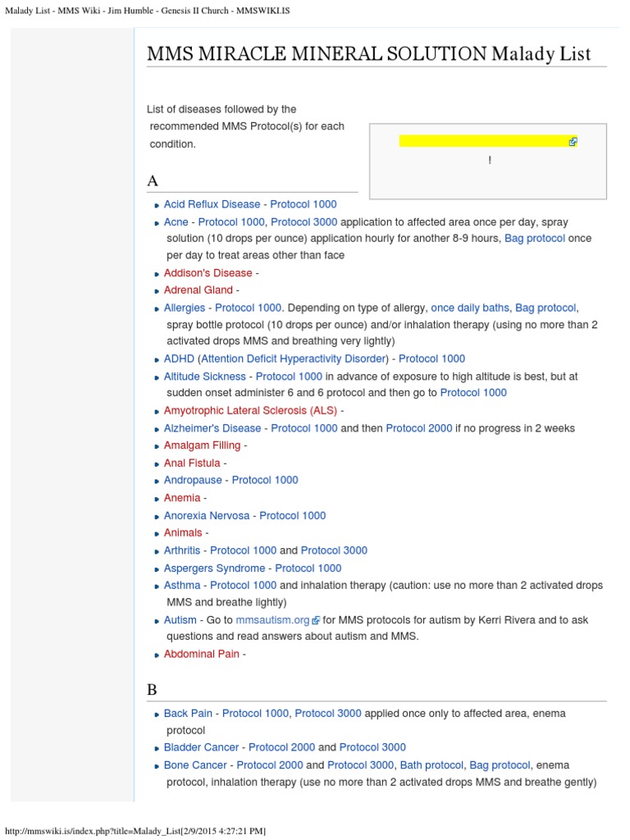Open Protocol 1000 in Anorexia Nervosa row
This screenshot has height=840, width=630.
click(293, 515)
